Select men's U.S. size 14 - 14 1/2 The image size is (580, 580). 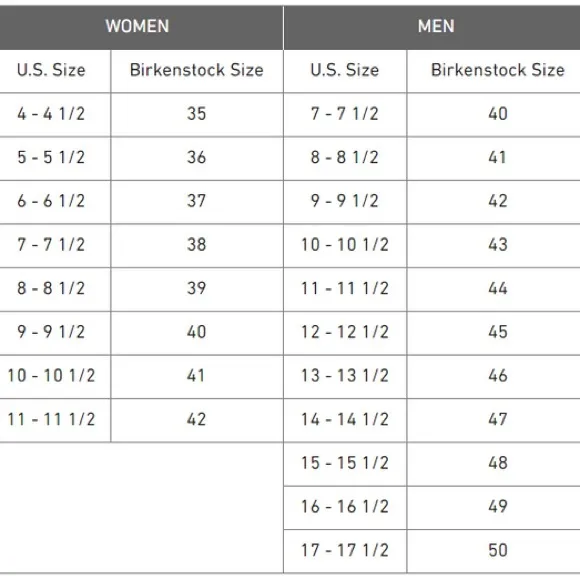(345, 420)
